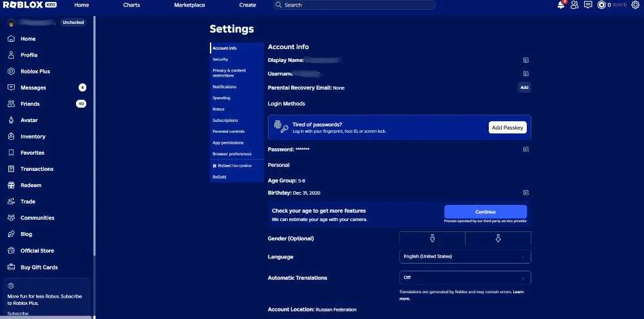Click the Trade arrows icon in sidebar

12,202
